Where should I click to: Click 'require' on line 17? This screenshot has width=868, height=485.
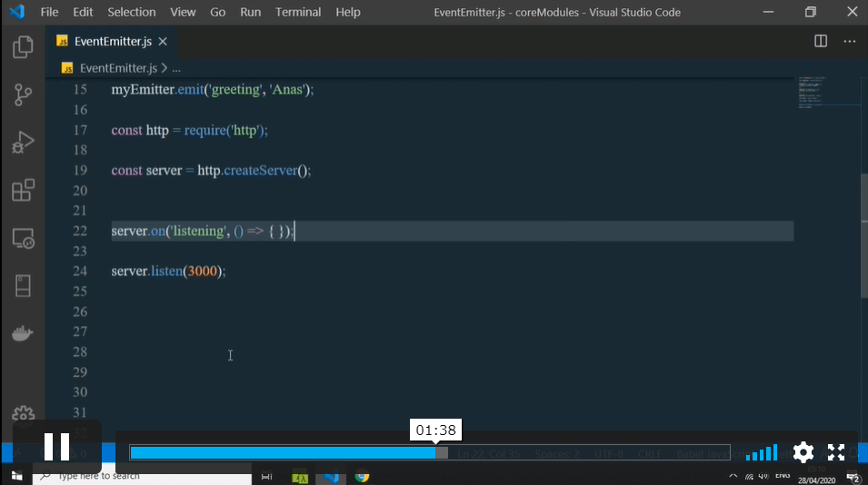click(x=205, y=131)
